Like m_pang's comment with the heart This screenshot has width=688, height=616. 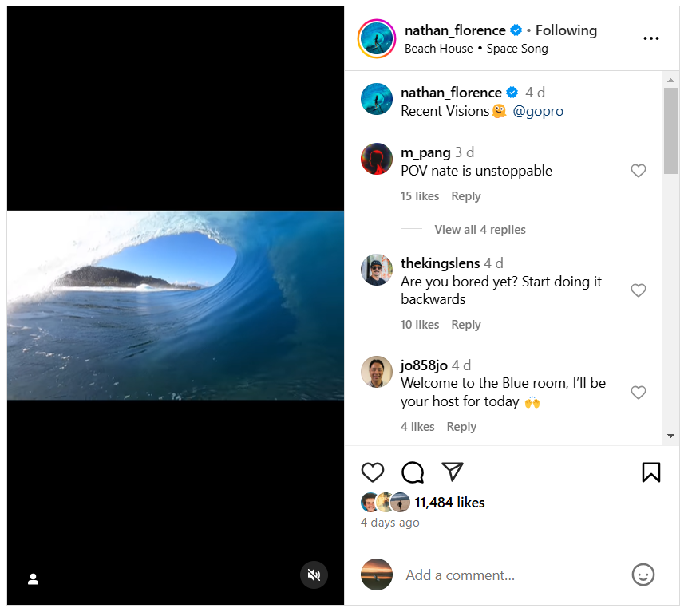click(638, 171)
